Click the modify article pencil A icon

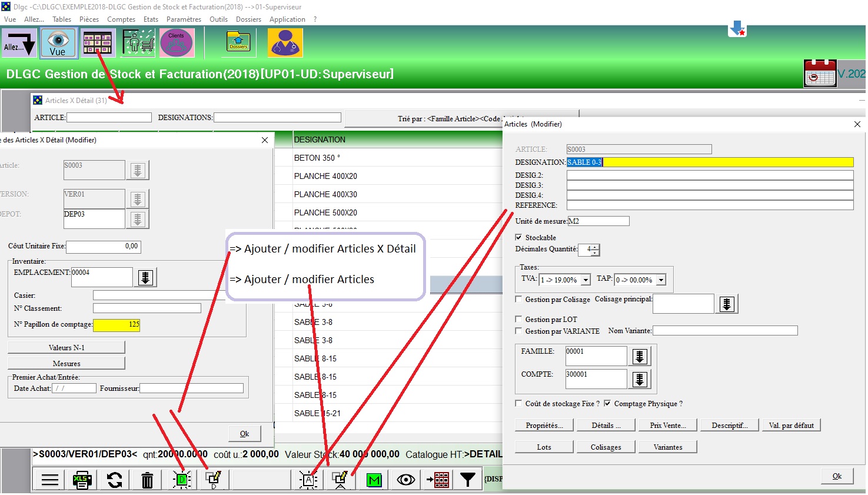coord(341,480)
